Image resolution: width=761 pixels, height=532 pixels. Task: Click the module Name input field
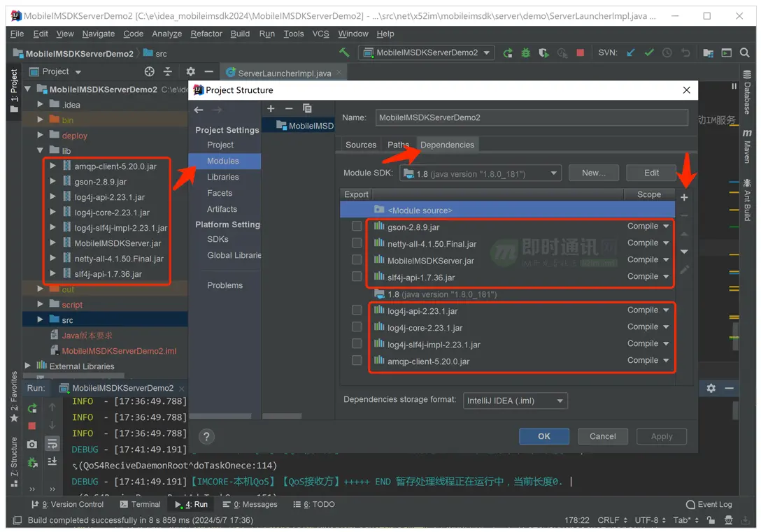pos(532,118)
